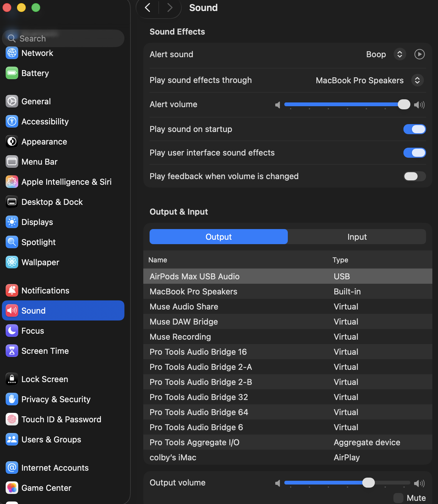Open General settings gear icon
The width and height of the screenshot is (438, 504).
pos(12,101)
